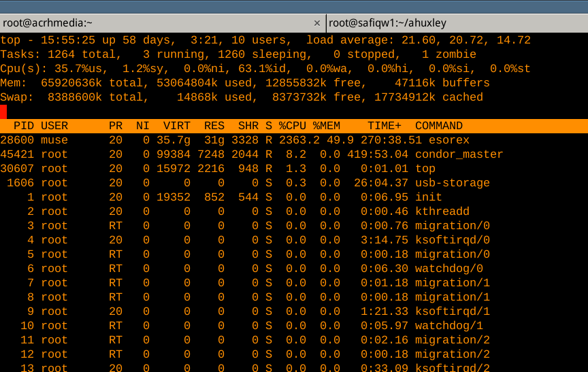Click PID 1606 in the process list
This screenshot has height=372, width=588.
coord(20,183)
